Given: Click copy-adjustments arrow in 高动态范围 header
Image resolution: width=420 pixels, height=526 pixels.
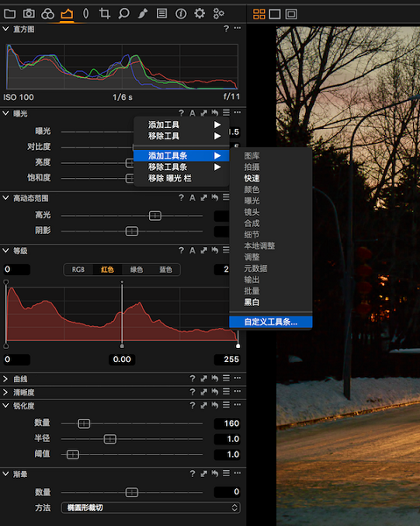Looking at the screenshot, I should (203, 198).
